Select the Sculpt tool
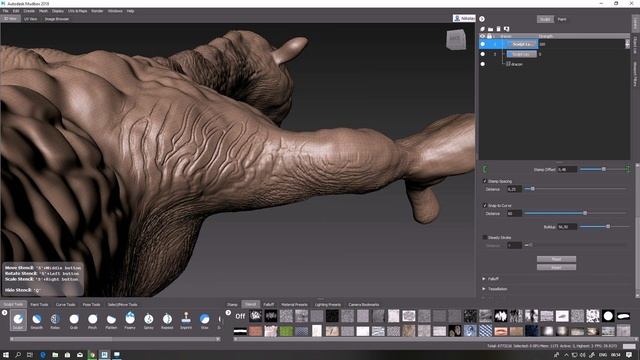Screen dimensions: 640x360 pyautogui.click(x=18, y=320)
